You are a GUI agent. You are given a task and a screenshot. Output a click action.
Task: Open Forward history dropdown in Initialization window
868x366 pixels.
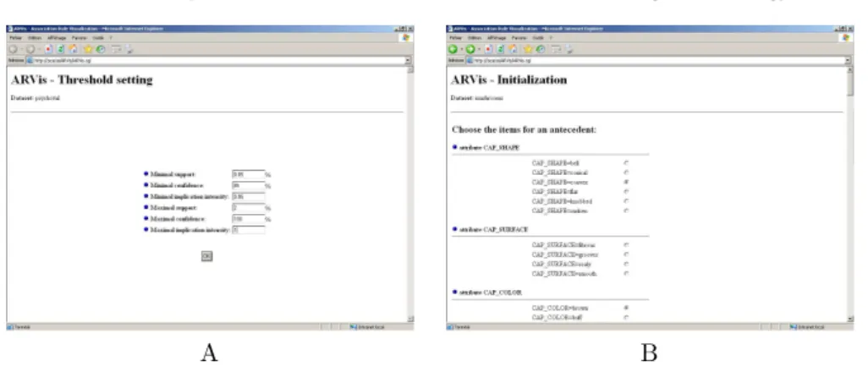point(480,49)
